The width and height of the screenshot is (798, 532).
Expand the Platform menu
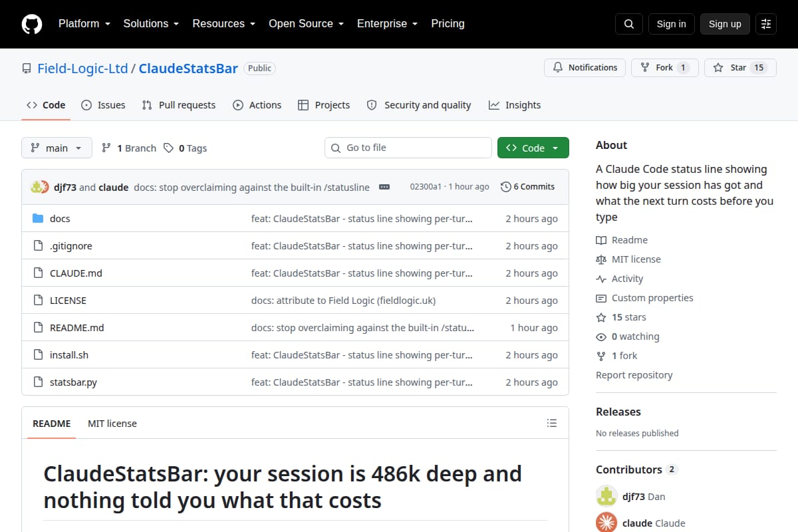click(84, 24)
